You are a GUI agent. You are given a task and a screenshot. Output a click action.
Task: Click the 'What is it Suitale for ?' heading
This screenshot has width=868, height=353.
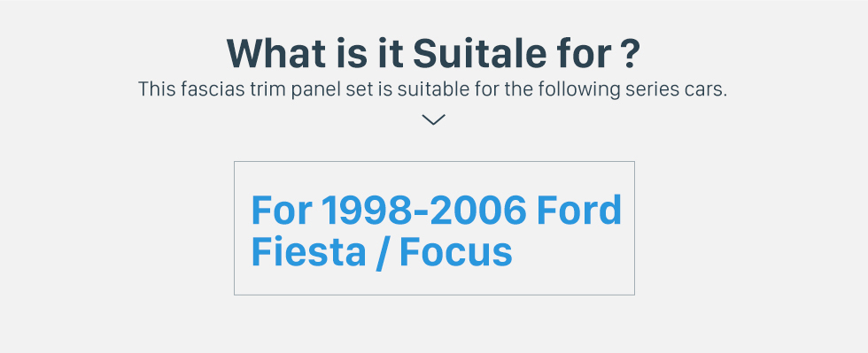tap(433, 53)
